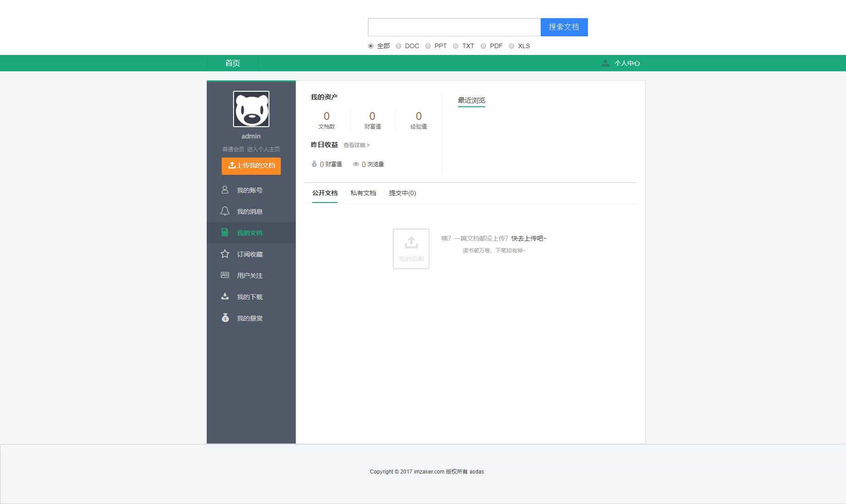Open 个人中心 in the navigation bar
Screen dimensions: 846x504
click(x=627, y=63)
